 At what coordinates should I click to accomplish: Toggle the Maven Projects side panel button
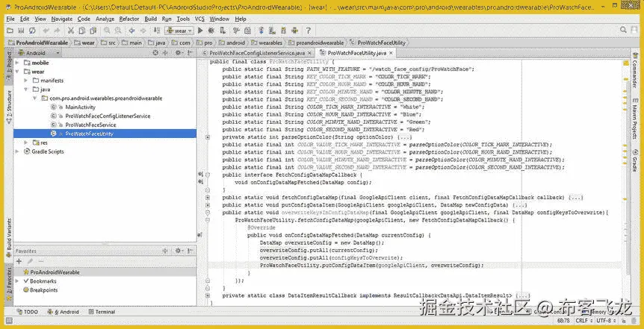(634, 120)
